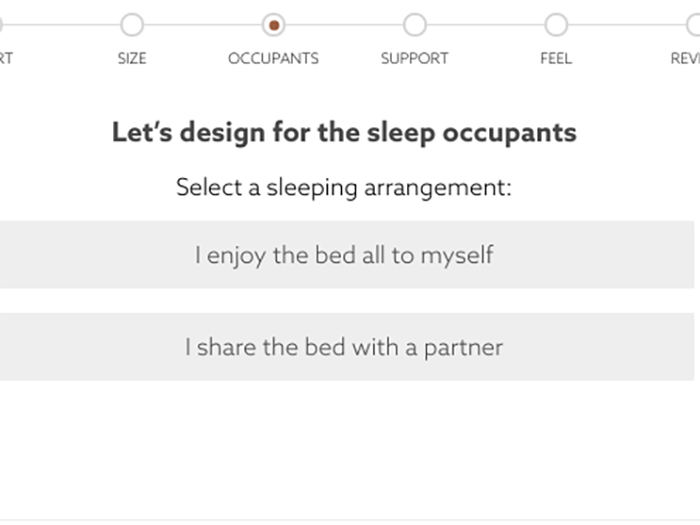Screen dimensions: 700x525
Task: Click the SIZE step label
Action: [131, 58]
